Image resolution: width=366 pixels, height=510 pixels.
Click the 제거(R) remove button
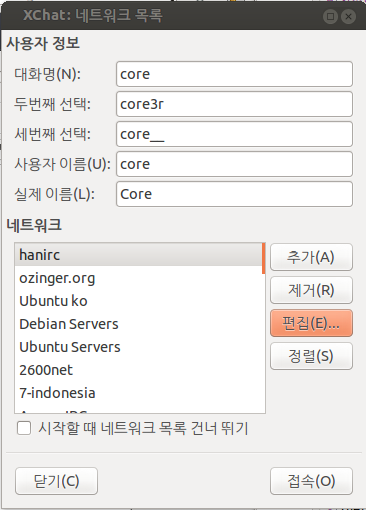point(311,290)
